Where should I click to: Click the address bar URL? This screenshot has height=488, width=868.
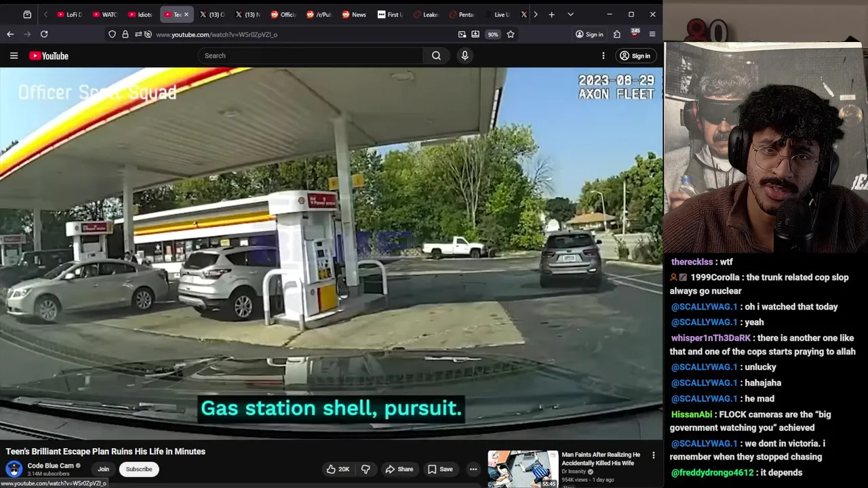[216, 35]
